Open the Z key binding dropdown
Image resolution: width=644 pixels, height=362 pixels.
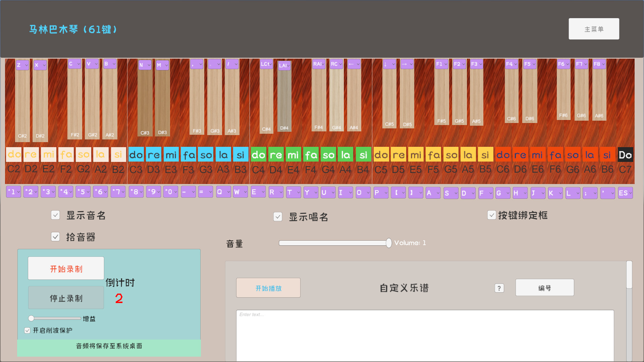point(22,65)
